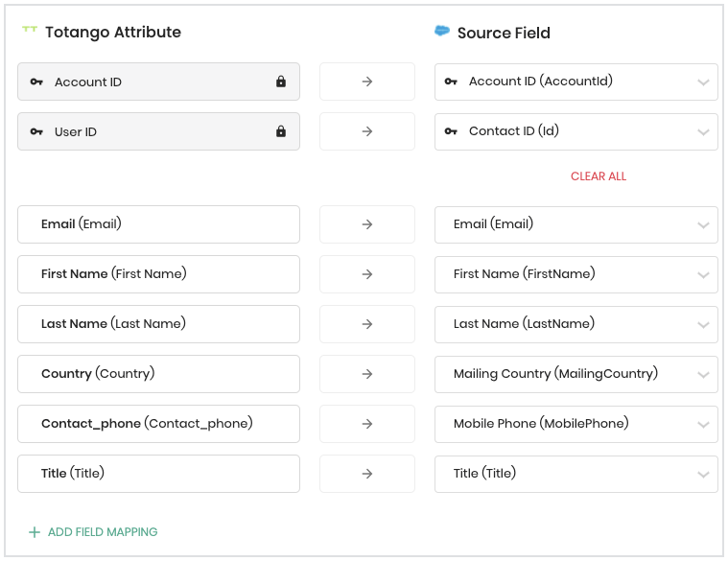Expand the Title (Title) source dropdown

coord(576,474)
